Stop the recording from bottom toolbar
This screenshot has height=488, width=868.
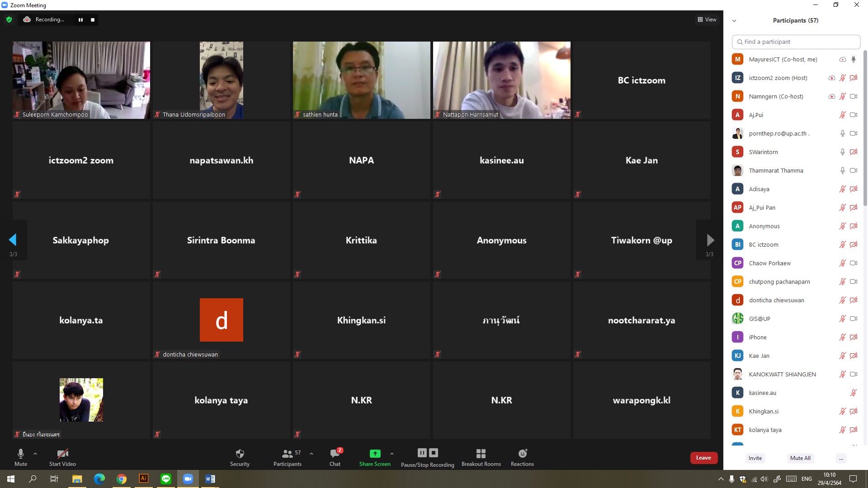coord(434,453)
